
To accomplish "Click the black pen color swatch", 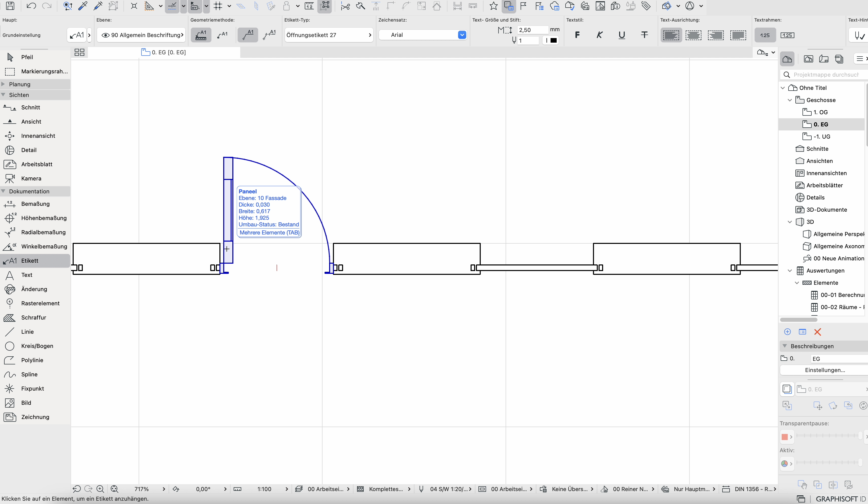I will click(x=553, y=40).
